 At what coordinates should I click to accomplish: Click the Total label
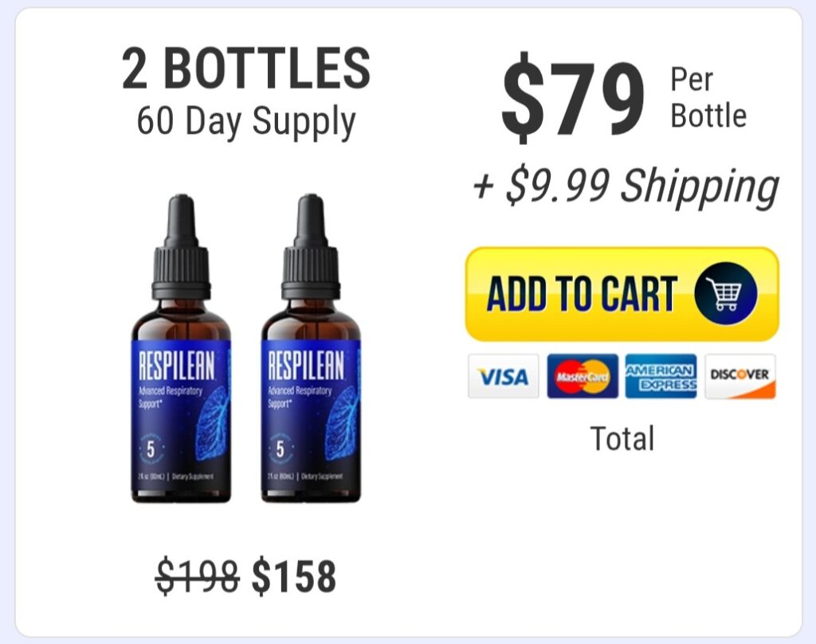(622, 438)
